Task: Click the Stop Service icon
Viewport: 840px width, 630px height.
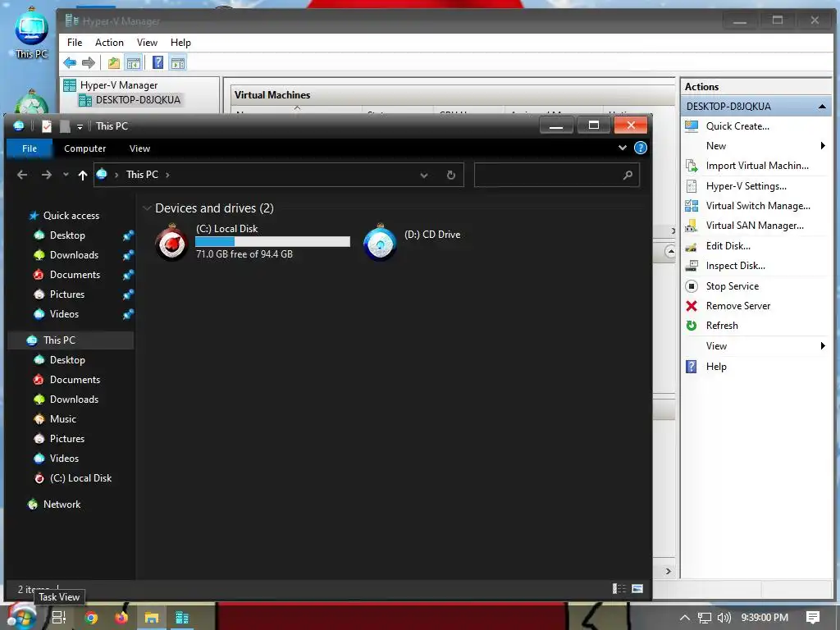Action: coord(692,286)
